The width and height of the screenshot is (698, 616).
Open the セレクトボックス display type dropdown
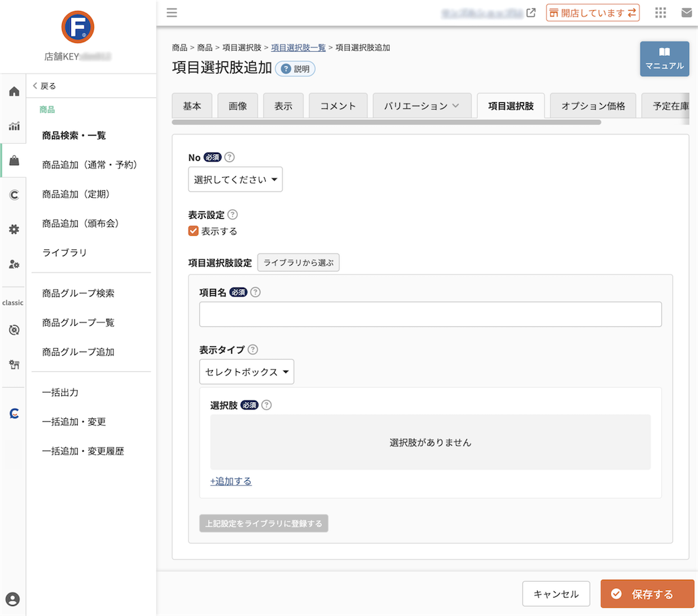[247, 371]
